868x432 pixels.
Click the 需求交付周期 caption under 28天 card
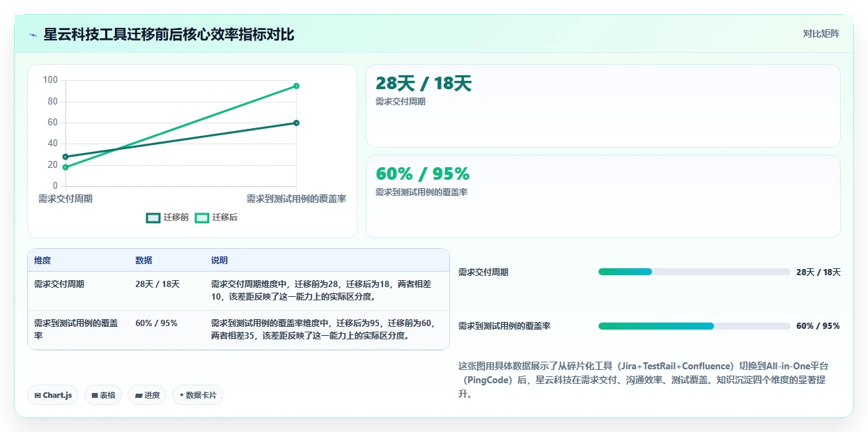(x=401, y=102)
